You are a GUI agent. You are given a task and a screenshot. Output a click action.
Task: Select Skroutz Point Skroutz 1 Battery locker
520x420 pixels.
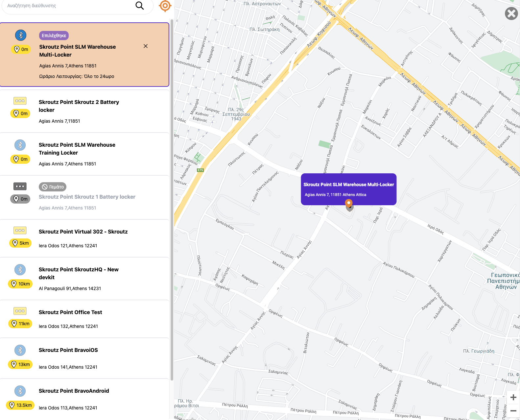tap(84, 197)
